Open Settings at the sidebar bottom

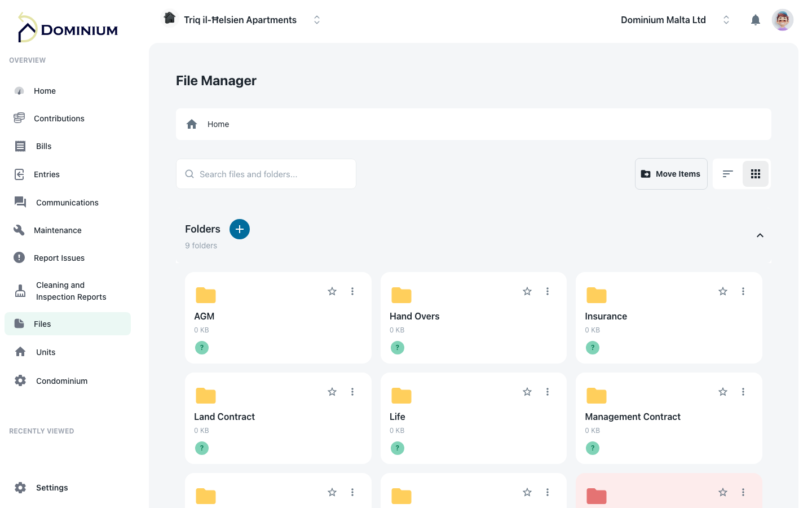(x=68, y=488)
